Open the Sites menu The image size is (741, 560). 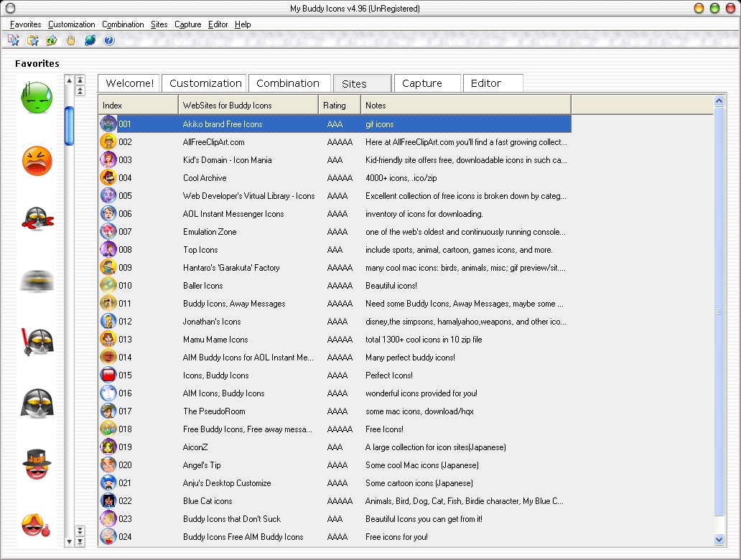(159, 24)
